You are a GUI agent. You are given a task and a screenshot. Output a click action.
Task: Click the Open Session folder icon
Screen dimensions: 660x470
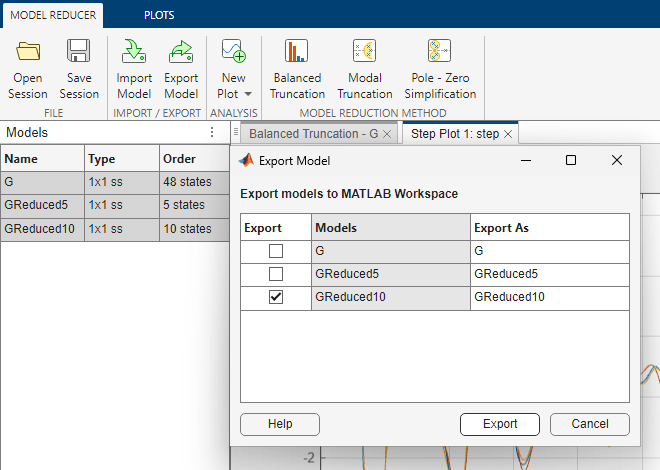click(28, 52)
